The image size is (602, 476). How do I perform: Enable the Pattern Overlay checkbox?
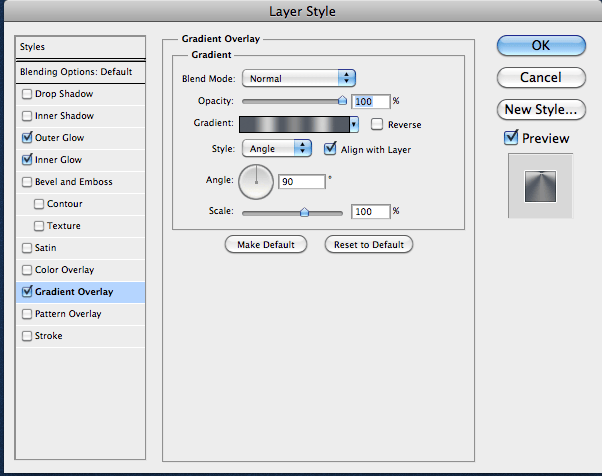[27, 314]
